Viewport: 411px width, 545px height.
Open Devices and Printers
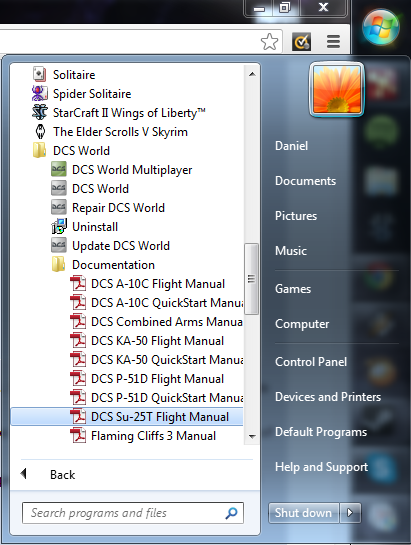pos(328,397)
